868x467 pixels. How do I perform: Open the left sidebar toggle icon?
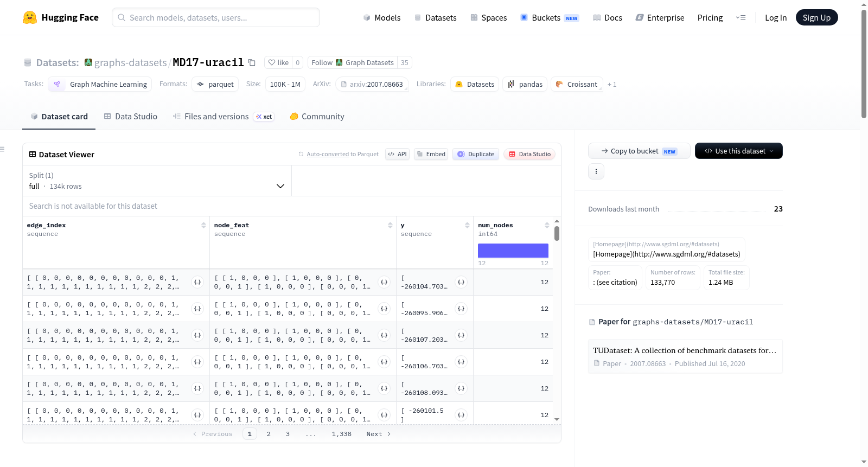[2, 149]
